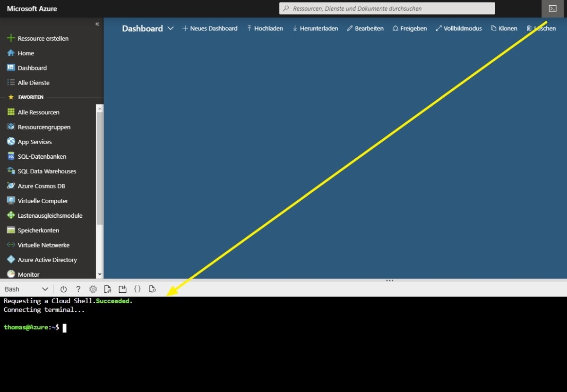Viewport: 567px width, 392px height.
Task: Select Alle Dienste in the menu
Action: 34,83
